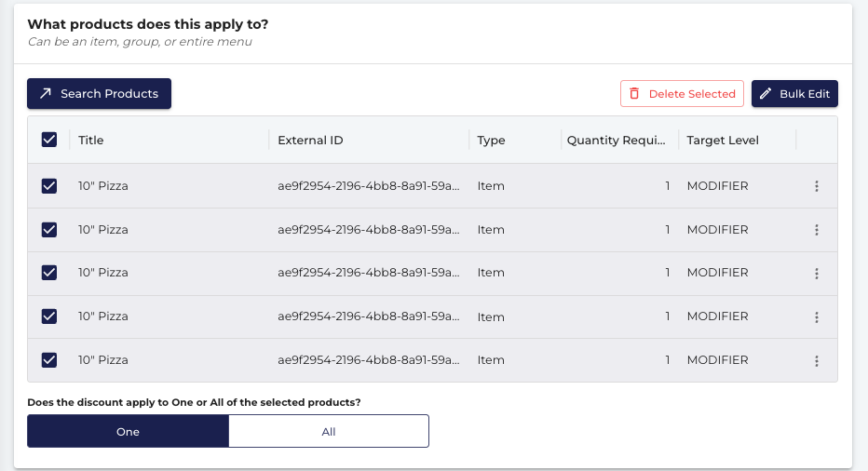
Task: Click the fourth row's Item type cell
Action: (491, 316)
